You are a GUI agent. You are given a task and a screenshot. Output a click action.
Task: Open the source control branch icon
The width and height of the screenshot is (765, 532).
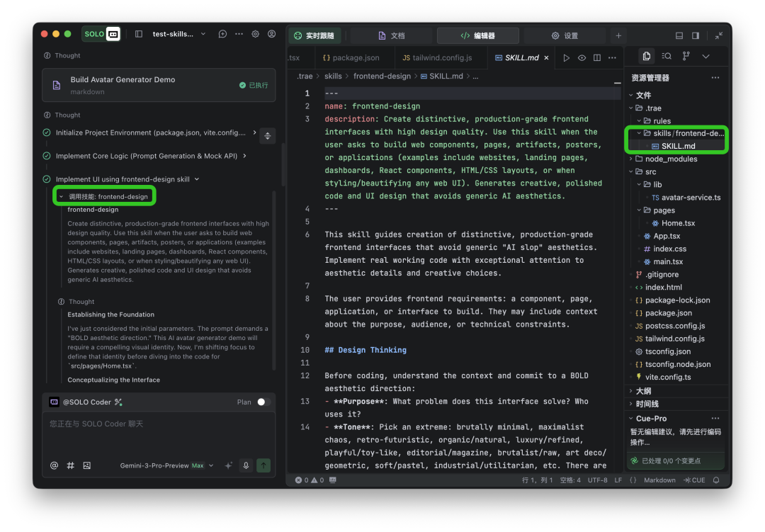point(686,56)
